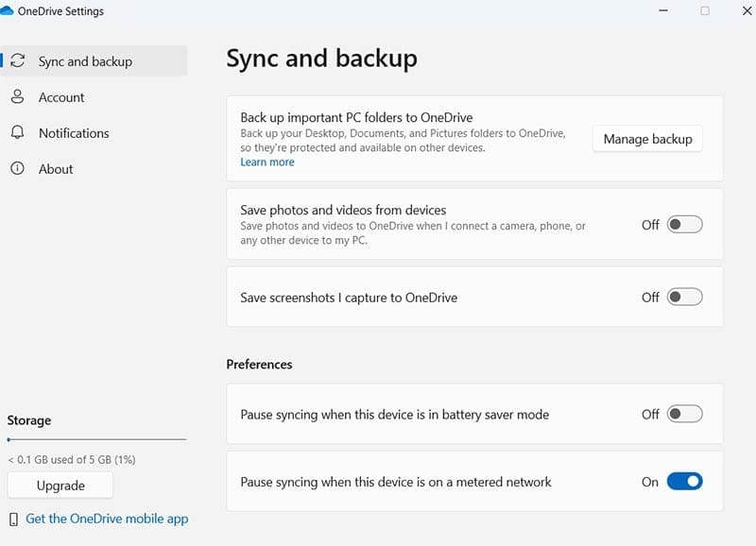Image resolution: width=756 pixels, height=546 pixels.
Task: Open the Account section
Action: coord(94,97)
